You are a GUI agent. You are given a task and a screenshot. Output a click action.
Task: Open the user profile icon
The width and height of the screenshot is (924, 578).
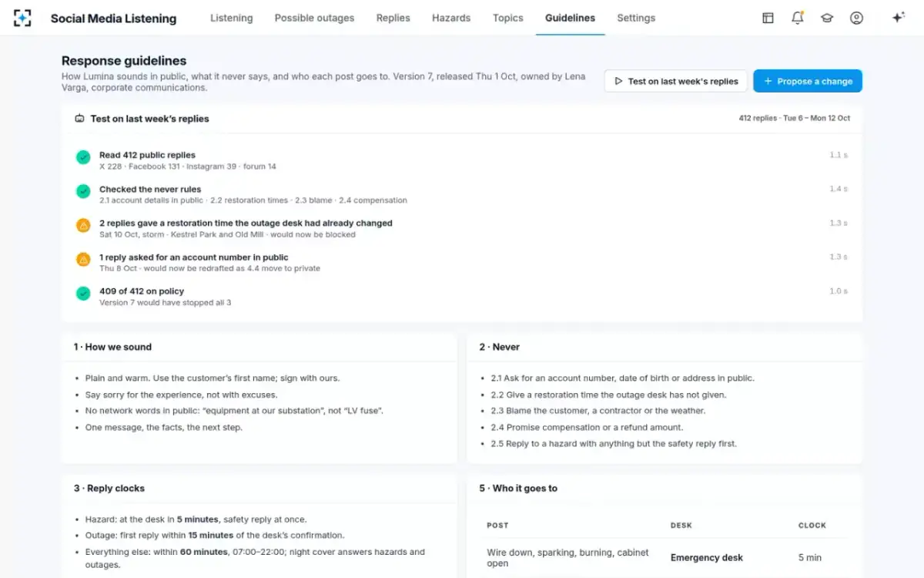[x=856, y=18]
